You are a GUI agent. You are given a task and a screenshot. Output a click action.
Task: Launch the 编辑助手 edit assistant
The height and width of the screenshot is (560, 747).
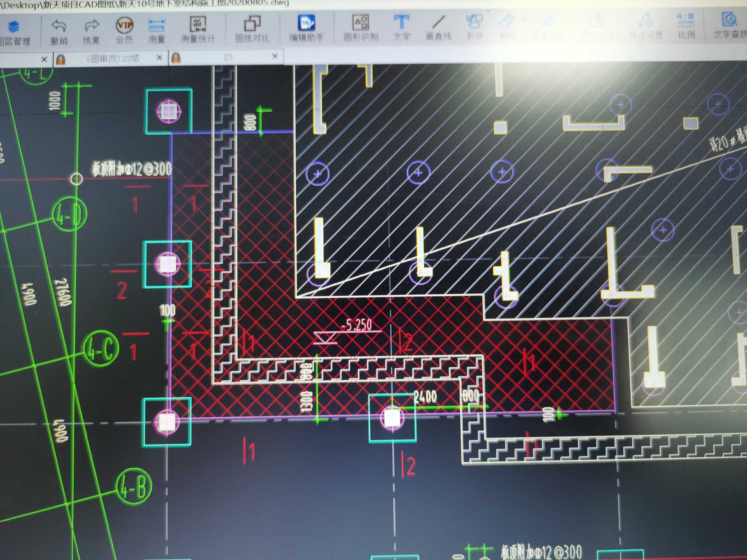(x=306, y=28)
